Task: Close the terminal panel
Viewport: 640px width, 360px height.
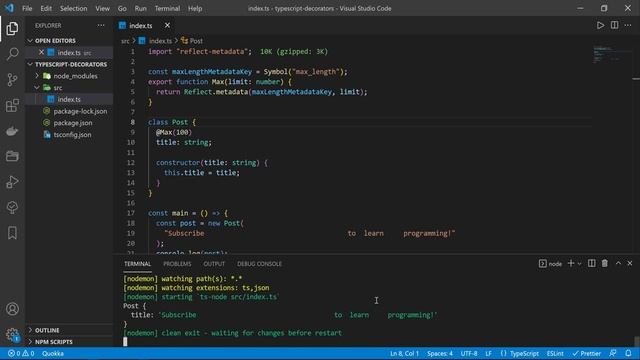Action: (x=630, y=263)
